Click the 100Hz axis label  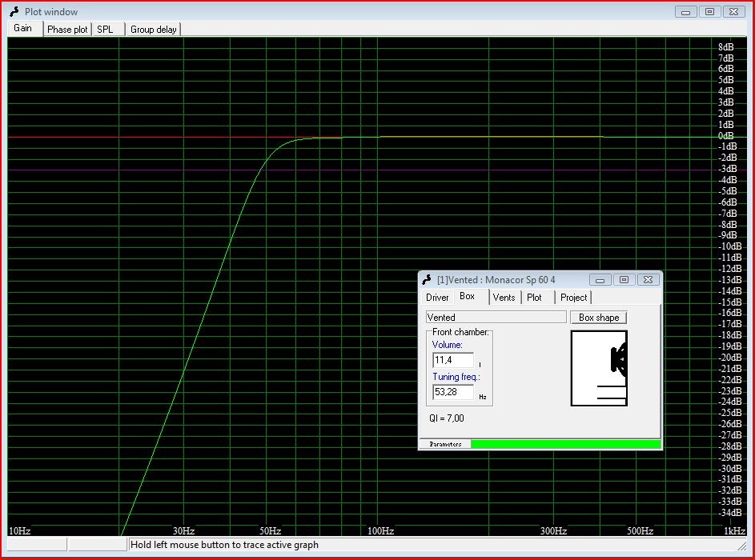pos(381,530)
